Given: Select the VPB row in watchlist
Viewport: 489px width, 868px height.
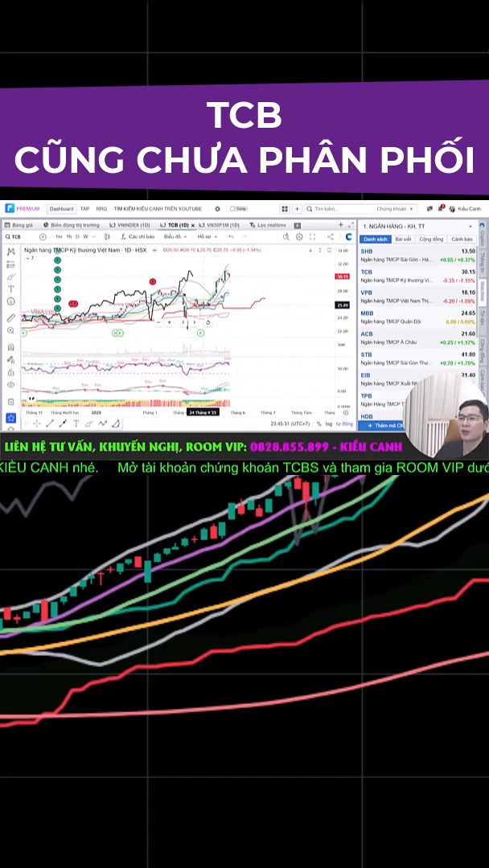Looking at the screenshot, I should click(418, 296).
